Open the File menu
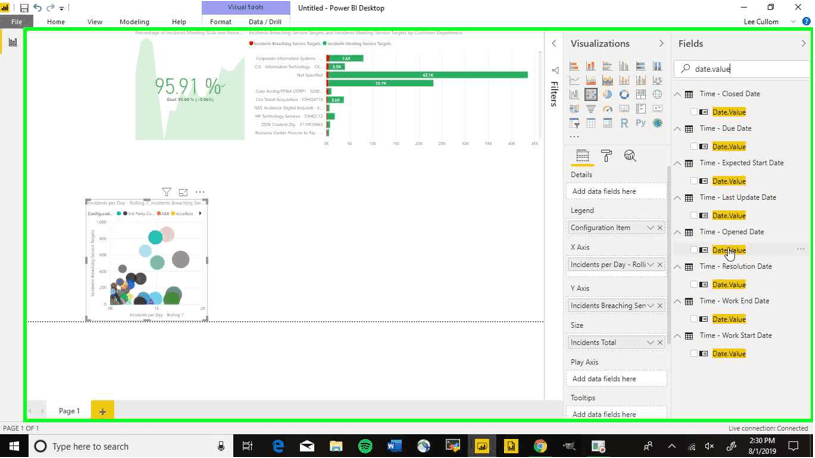The height and width of the screenshot is (458, 815). [x=17, y=22]
